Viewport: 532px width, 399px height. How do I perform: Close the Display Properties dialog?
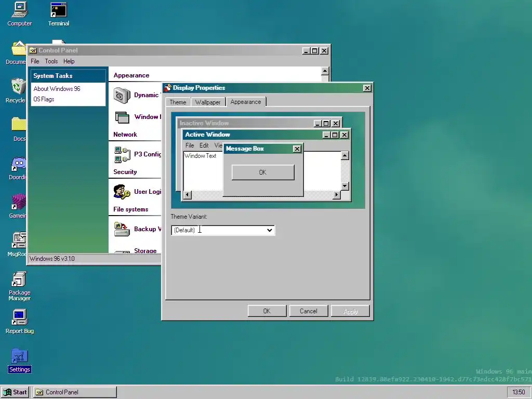pyautogui.click(x=367, y=88)
